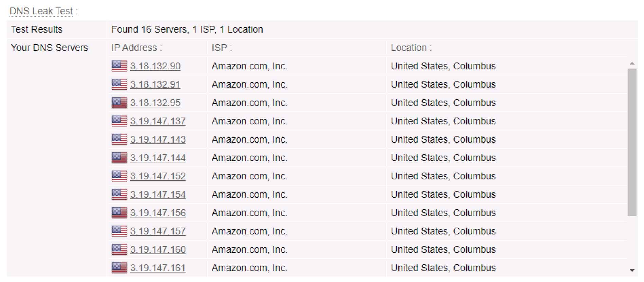Click the US flag beside 3.19.147.144
The width and height of the screenshot is (644, 282).
[119, 158]
